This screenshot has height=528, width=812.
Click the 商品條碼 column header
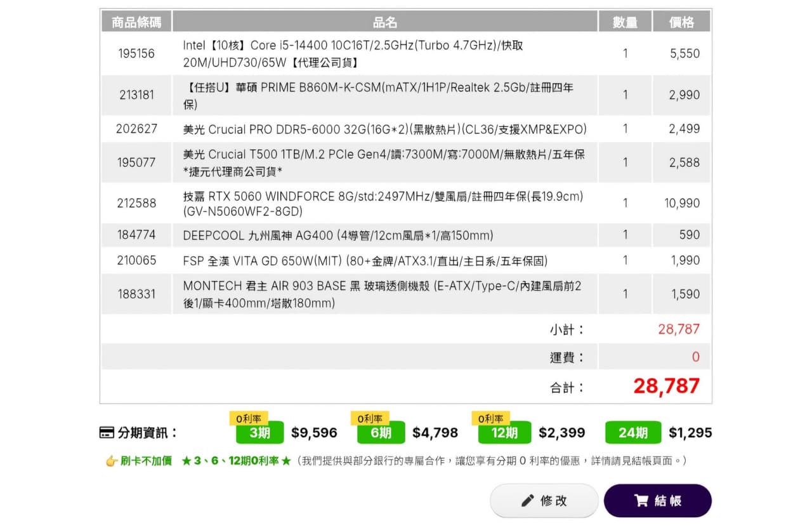136,22
